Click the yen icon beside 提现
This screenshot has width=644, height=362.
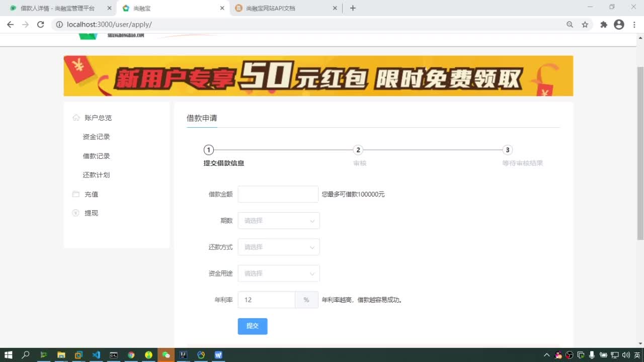pos(76,213)
